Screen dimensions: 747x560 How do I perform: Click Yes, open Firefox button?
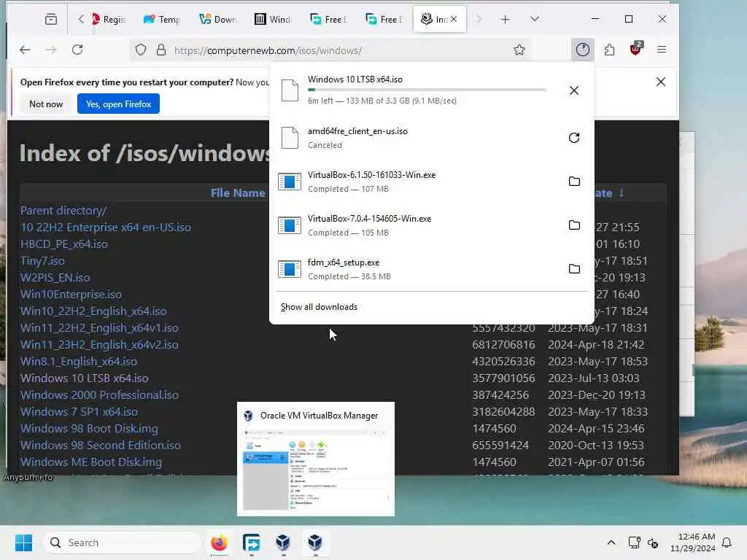118,104
